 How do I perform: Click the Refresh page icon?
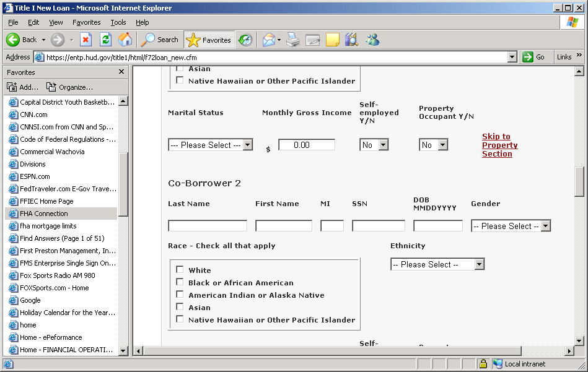(105, 40)
